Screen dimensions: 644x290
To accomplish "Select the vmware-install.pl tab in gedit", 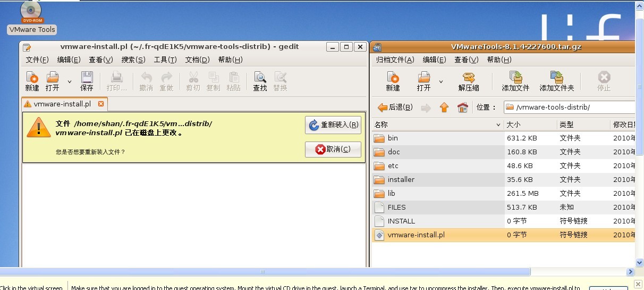I will (61, 104).
